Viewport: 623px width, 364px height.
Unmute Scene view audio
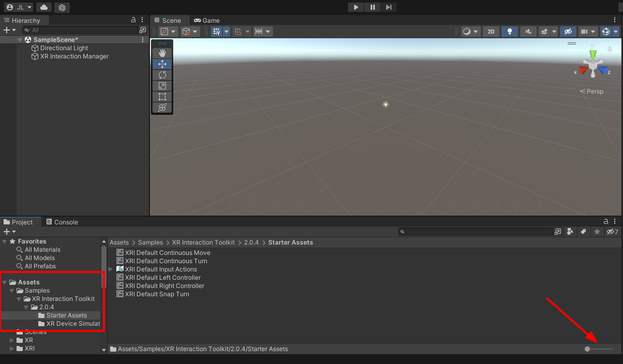pyautogui.click(x=528, y=32)
